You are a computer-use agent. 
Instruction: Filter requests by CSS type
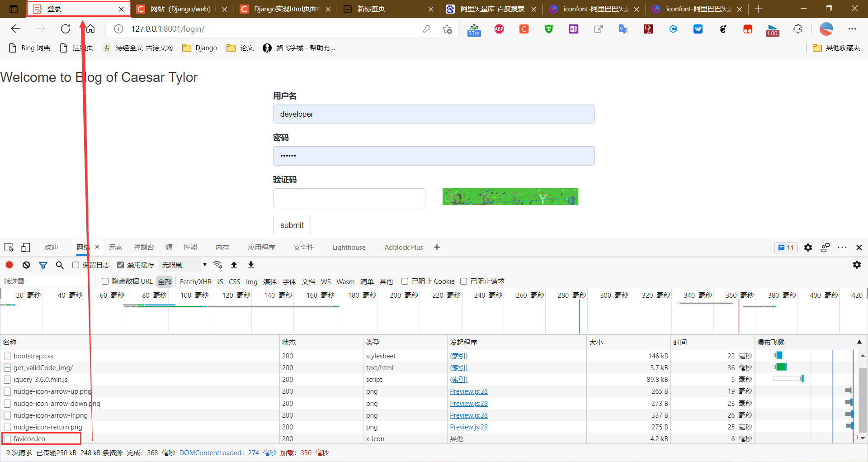234,281
